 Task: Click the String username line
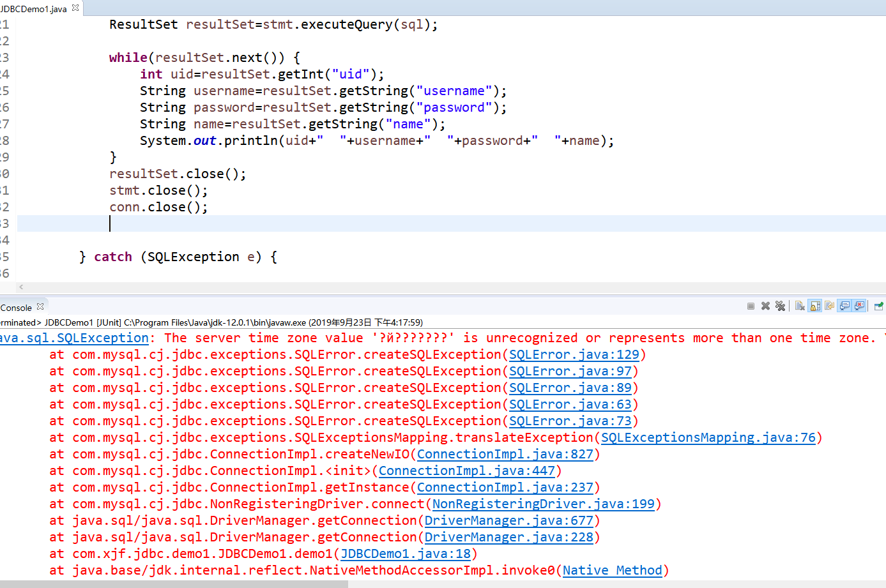pos(323,91)
